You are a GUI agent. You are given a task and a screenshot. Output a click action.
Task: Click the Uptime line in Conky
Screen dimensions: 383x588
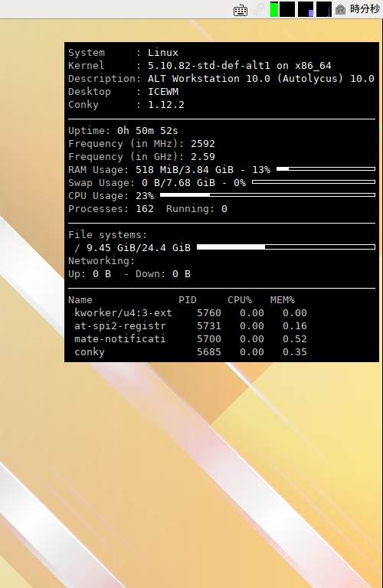[x=123, y=131]
